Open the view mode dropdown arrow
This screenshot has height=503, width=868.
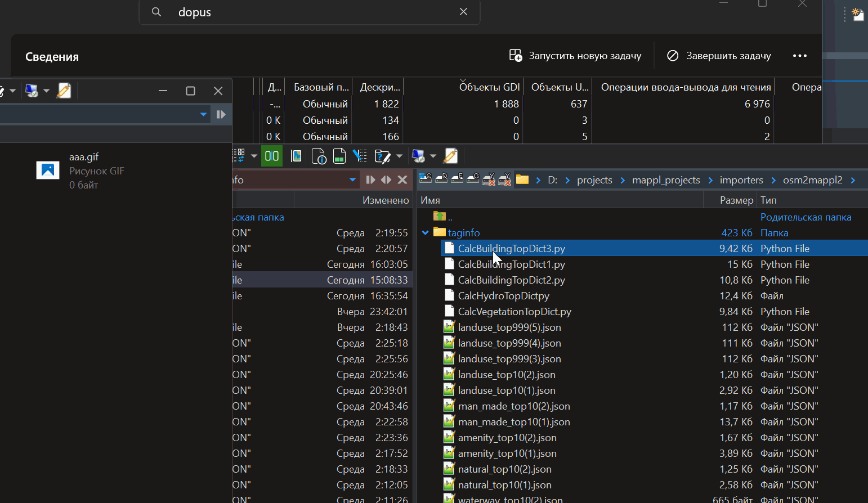tap(254, 156)
